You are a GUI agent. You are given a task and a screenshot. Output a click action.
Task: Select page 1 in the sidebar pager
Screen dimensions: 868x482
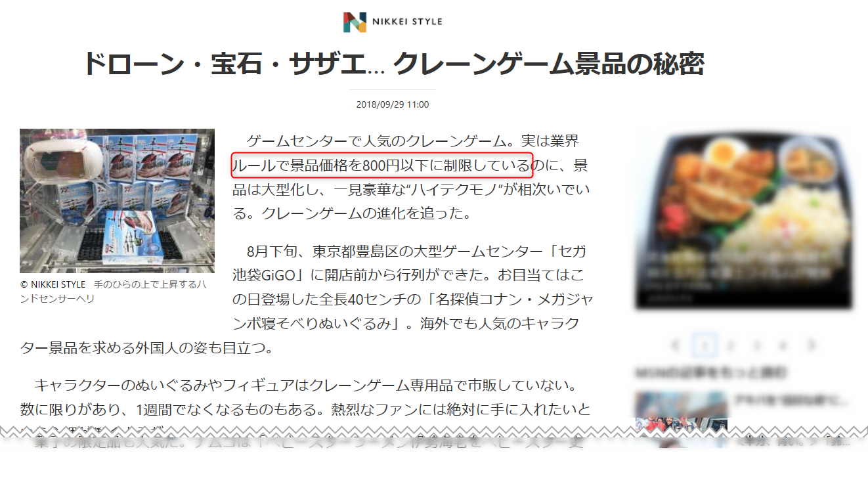coord(704,345)
